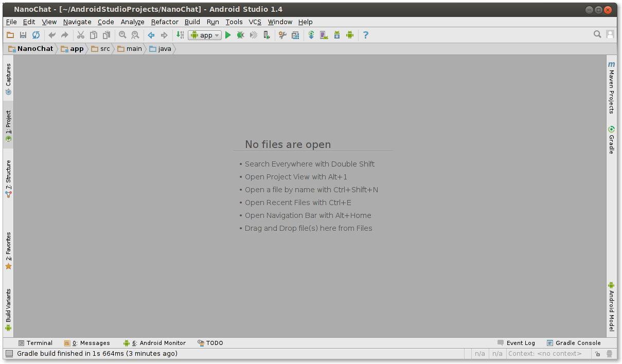Open the Gradle Console
The width and height of the screenshot is (622, 364).
(574, 343)
